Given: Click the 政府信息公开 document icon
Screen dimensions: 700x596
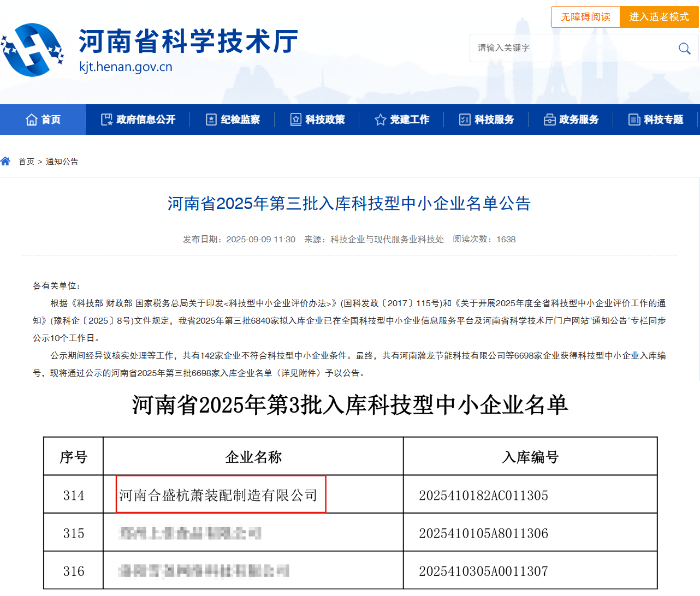Looking at the screenshot, I should point(106,120).
